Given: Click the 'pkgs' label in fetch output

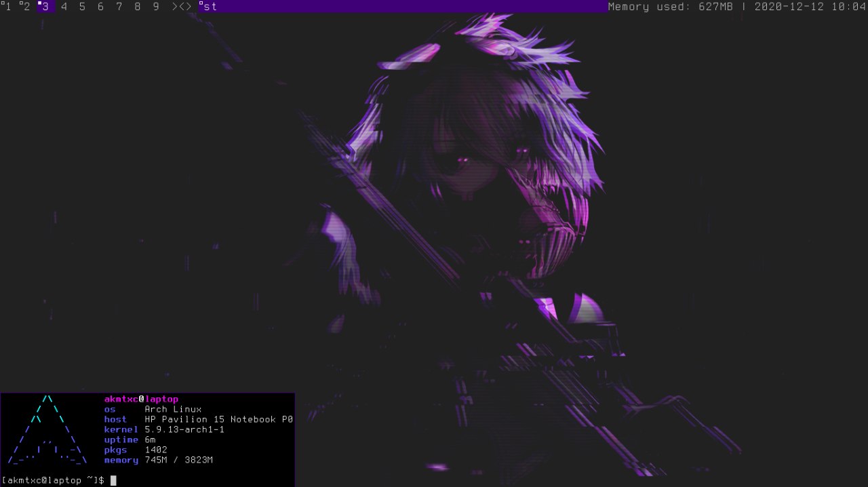Looking at the screenshot, I should pos(115,450).
